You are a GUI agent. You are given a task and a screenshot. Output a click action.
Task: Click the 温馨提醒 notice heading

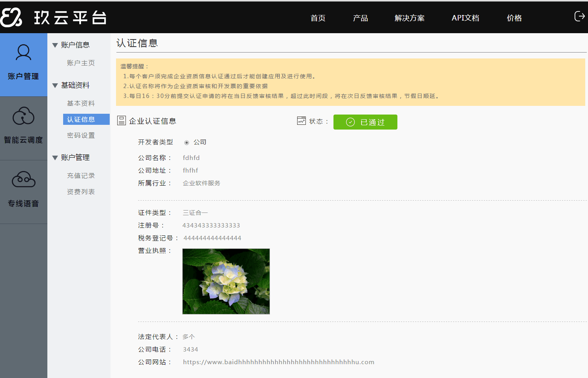click(x=135, y=66)
